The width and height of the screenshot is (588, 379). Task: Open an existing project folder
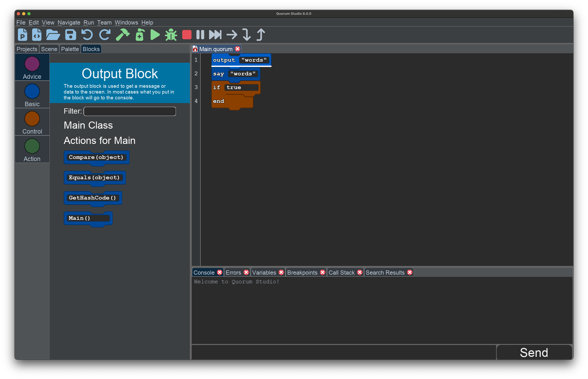tap(53, 35)
